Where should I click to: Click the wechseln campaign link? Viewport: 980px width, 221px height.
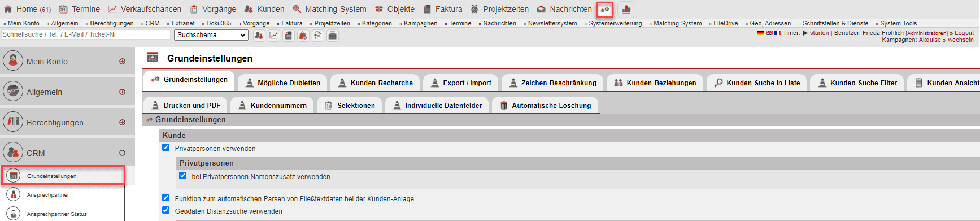pos(961,40)
